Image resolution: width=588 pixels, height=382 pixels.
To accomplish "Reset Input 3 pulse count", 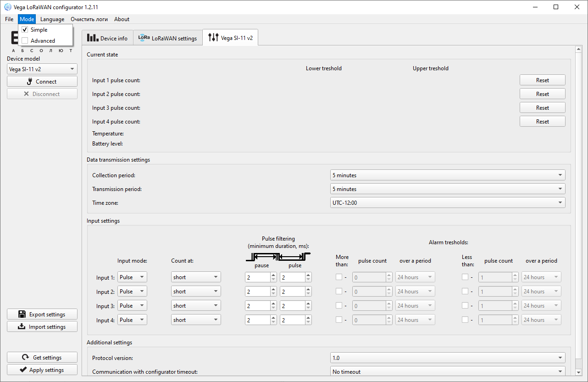I will [x=543, y=108].
